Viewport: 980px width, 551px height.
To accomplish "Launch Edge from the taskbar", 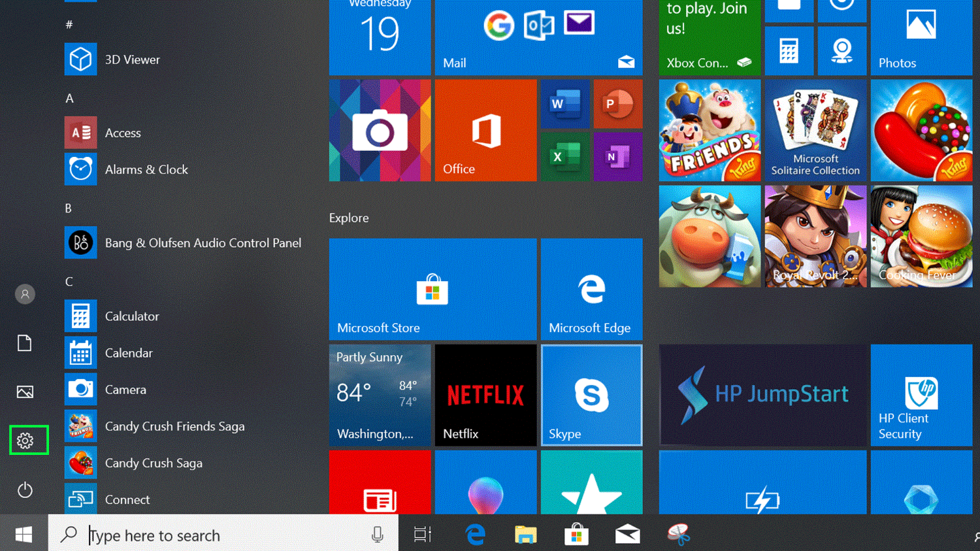I will click(475, 535).
